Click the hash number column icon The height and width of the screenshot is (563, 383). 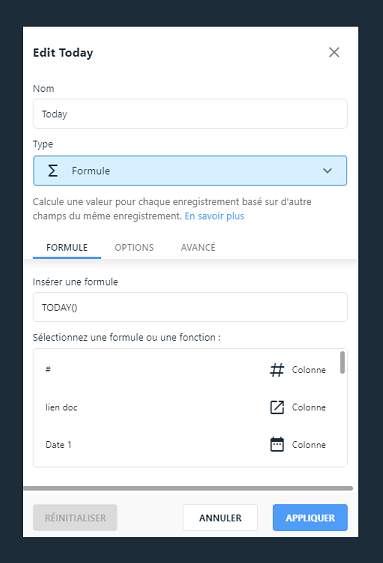(x=277, y=369)
